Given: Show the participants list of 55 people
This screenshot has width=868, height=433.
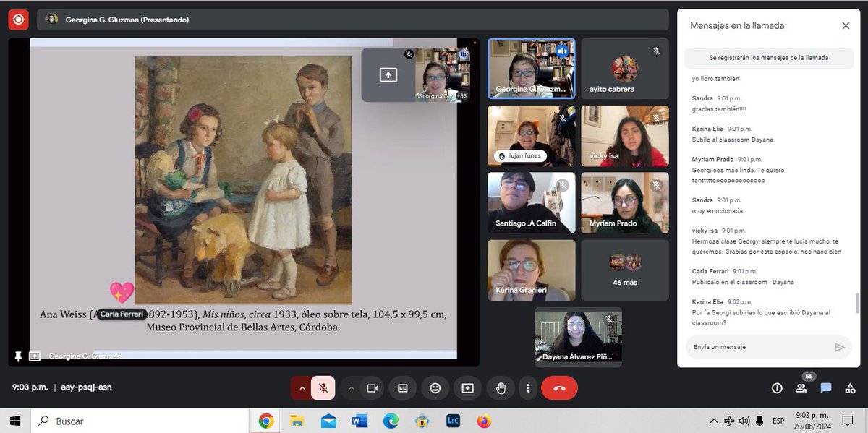Looking at the screenshot, I should pyautogui.click(x=801, y=388).
